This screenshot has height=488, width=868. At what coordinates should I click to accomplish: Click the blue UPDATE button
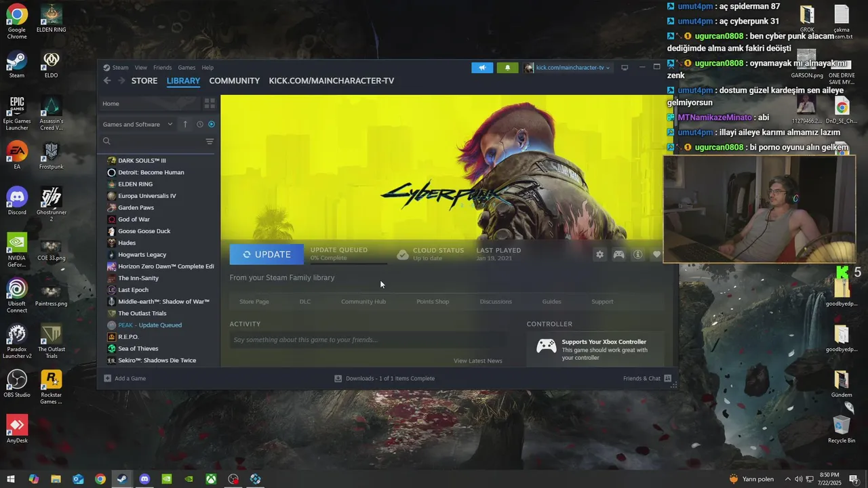coord(267,254)
